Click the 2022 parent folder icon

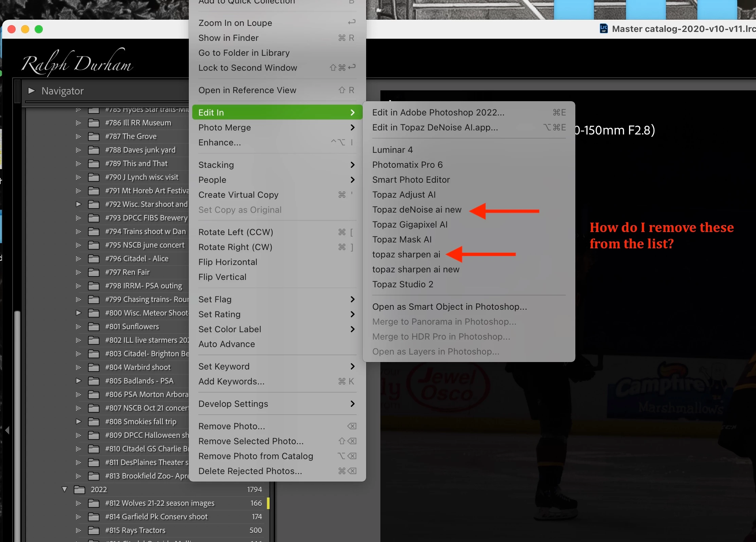[79, 489]
